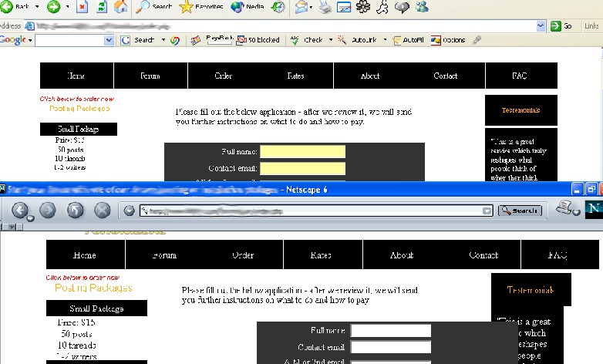Open the Check dropdown arrow on the Google toolbar

tap(331, 39)
